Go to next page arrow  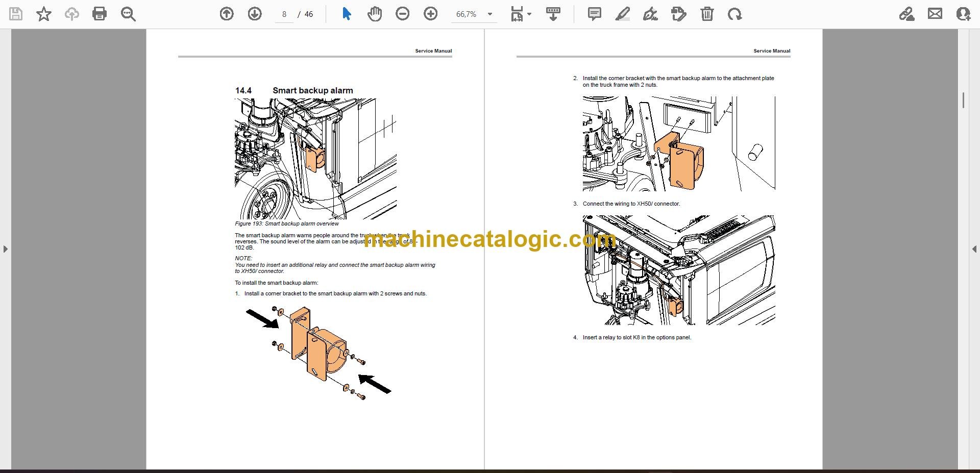(x=255, y=14)
